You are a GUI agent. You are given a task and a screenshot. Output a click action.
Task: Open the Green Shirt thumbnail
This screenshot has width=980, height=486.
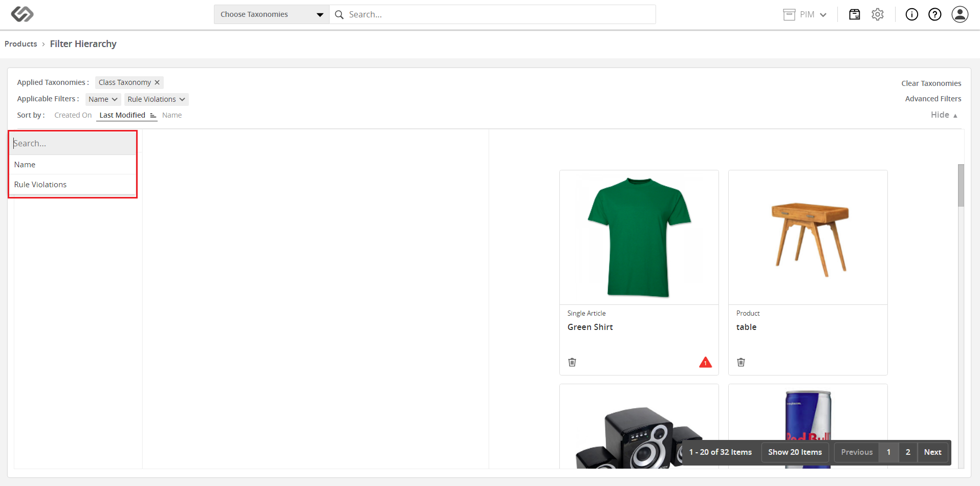pyautogui.click(x=639, y=237)
